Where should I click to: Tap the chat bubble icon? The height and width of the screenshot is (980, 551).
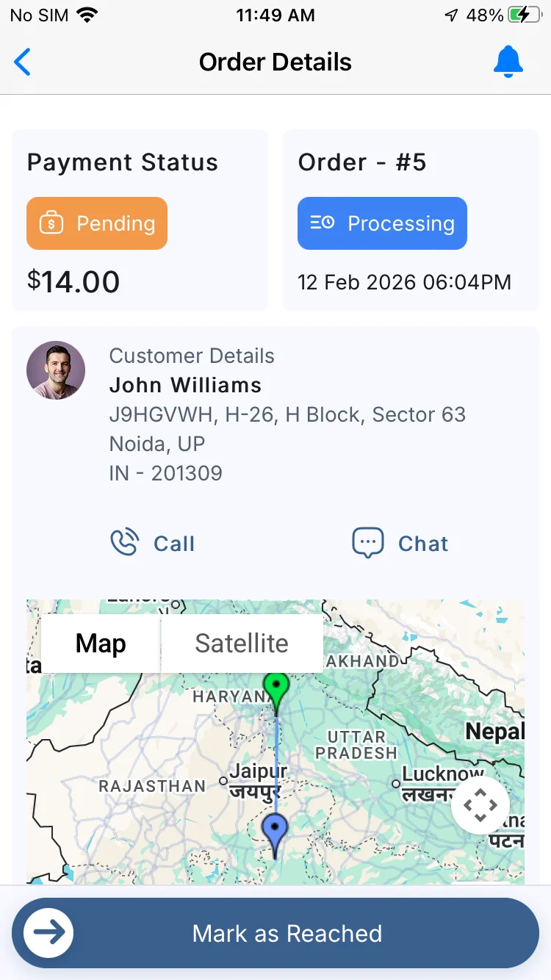(368, 543)
